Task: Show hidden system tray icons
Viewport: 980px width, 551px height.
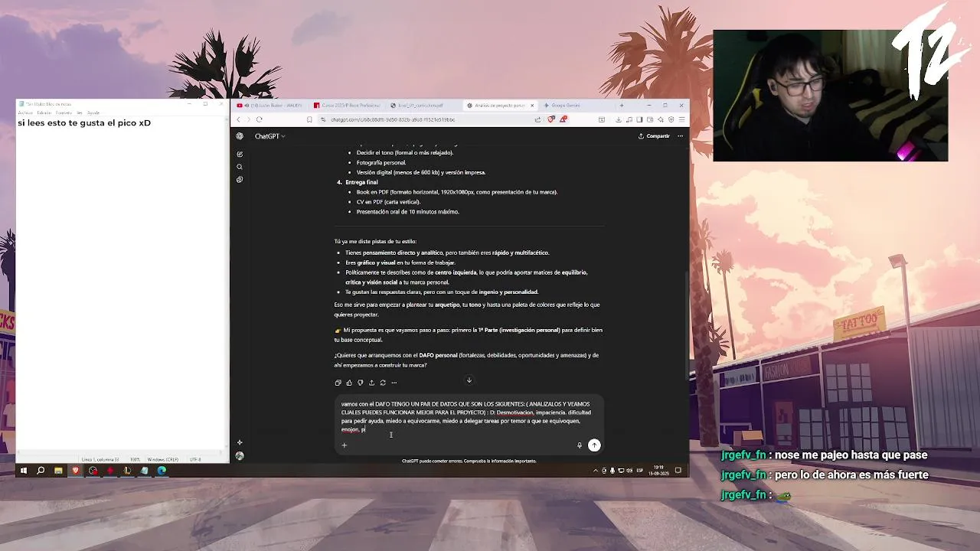Action: 596,471
